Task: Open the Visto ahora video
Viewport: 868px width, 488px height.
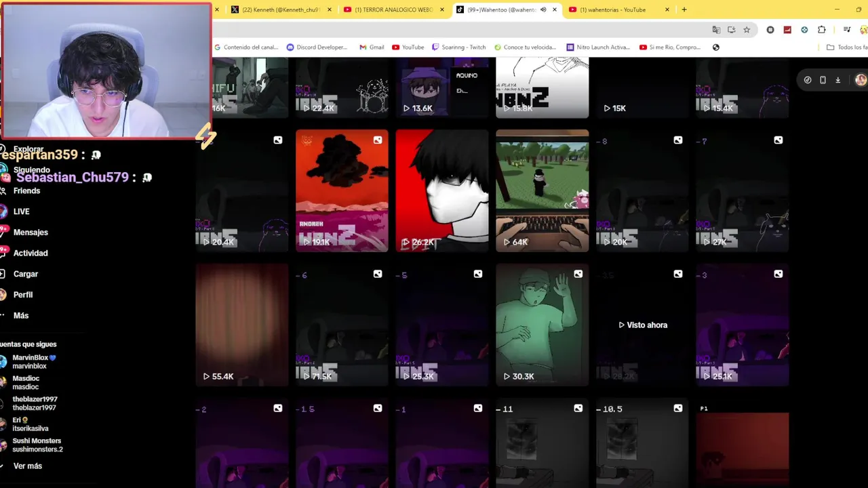Action: point(643,325)
